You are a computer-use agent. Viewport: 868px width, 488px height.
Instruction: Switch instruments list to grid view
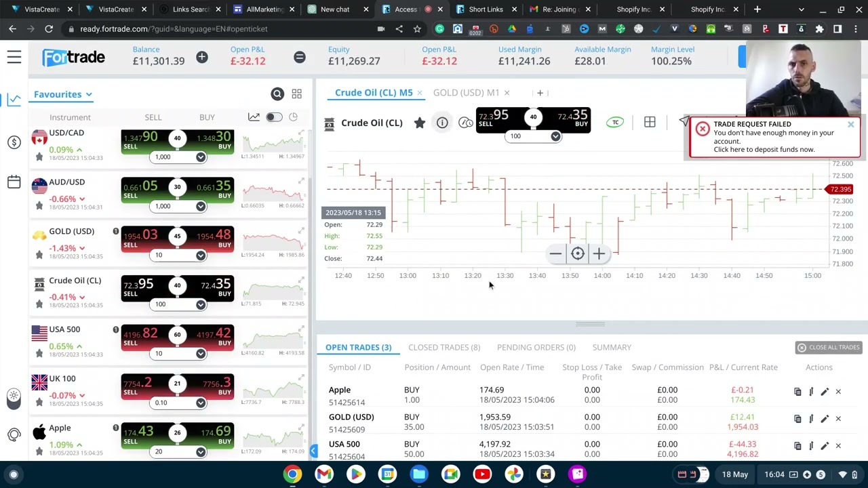296,94
